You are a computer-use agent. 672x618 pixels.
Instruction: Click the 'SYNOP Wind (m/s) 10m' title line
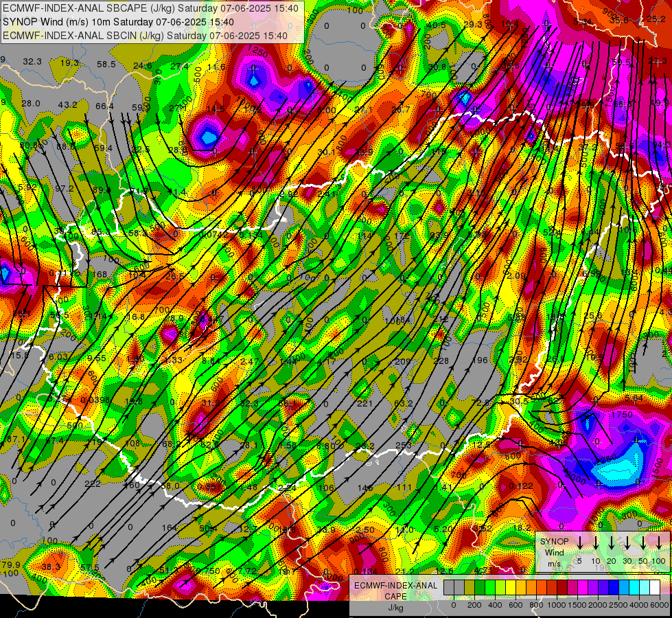[x=118, y=22]
